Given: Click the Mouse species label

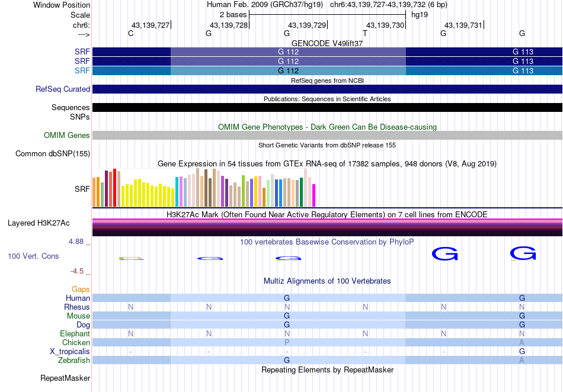Looking at the screenshot, I should 78,316.
